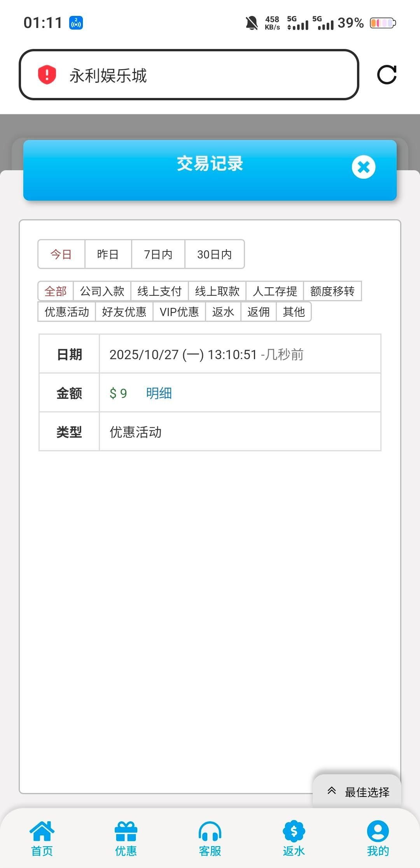Filter records by VIP优惠
The height and width of the screenshot is (868, 420).
[x=179, y=312]
